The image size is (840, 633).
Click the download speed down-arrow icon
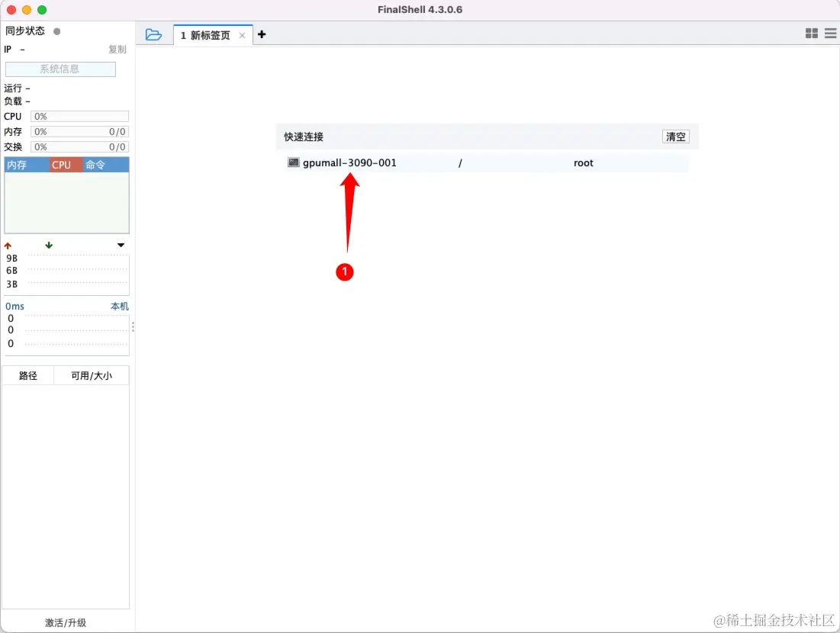[49, 246]
